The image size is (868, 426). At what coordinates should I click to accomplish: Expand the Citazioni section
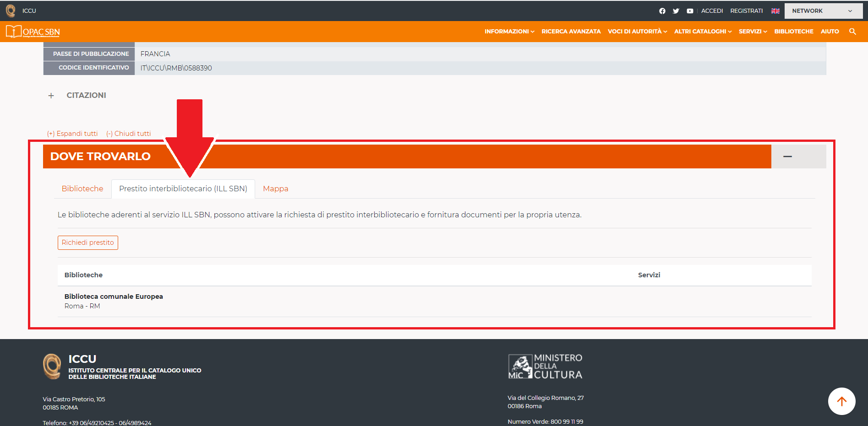pyautogui.click(x=51, y=96)
